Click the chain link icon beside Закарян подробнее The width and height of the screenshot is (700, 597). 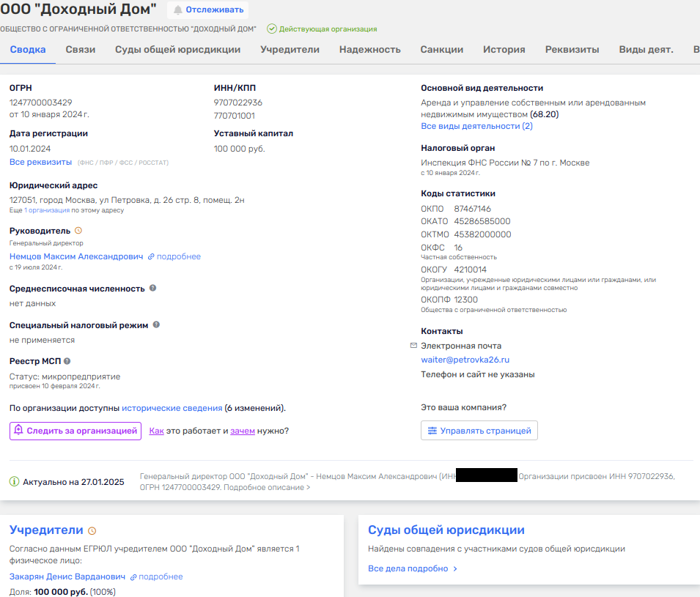click(133, 577)
